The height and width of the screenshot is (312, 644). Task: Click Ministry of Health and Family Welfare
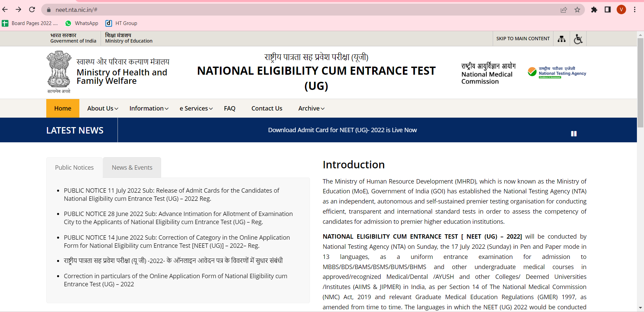(x=122, y=77)
